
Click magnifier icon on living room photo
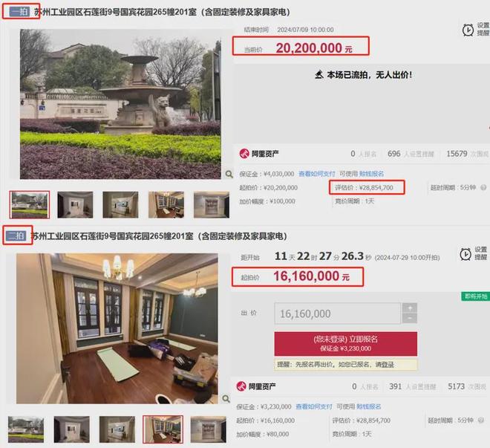tap(226, 398)
